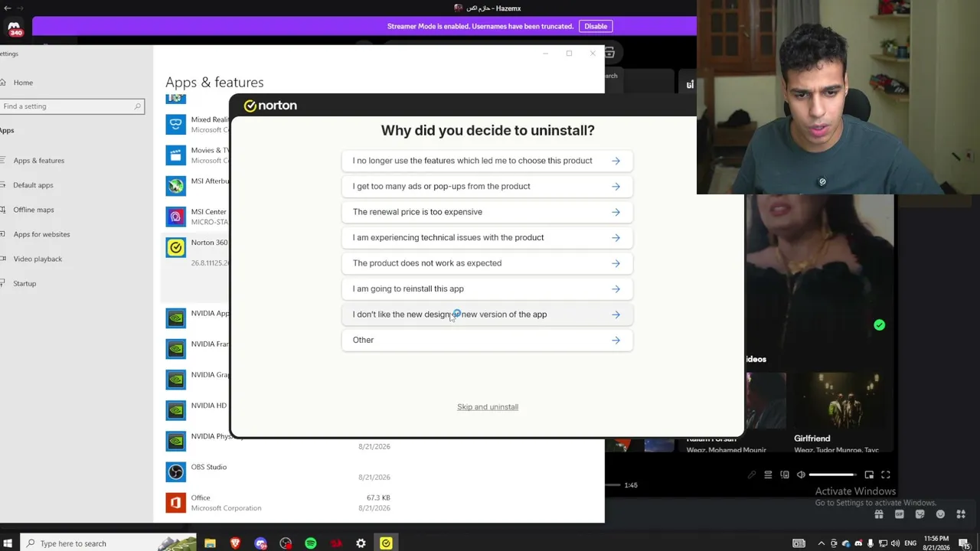The width and height of the screenshot is (980, 551).
Task: Open system tray volume control
Action: coord(894,543)
